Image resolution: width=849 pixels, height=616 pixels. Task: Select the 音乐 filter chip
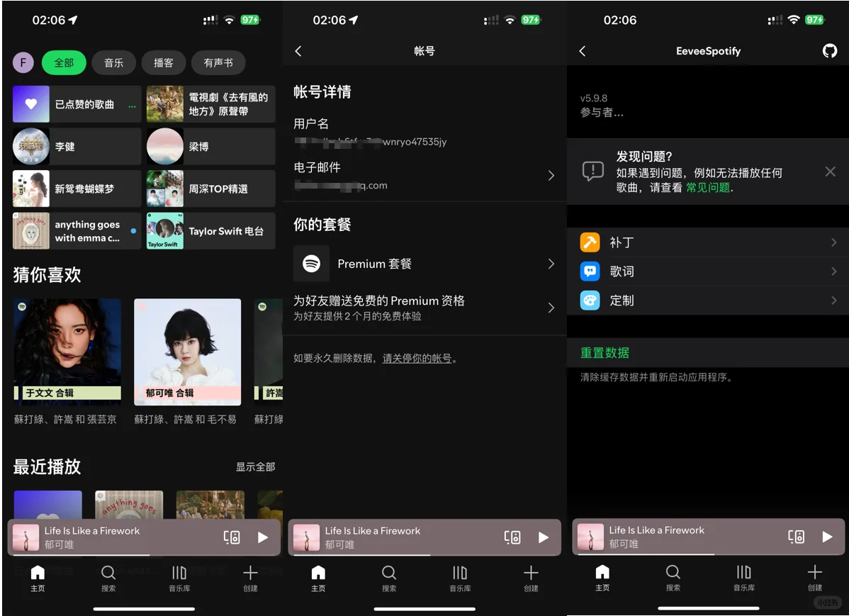coord(114,62)
